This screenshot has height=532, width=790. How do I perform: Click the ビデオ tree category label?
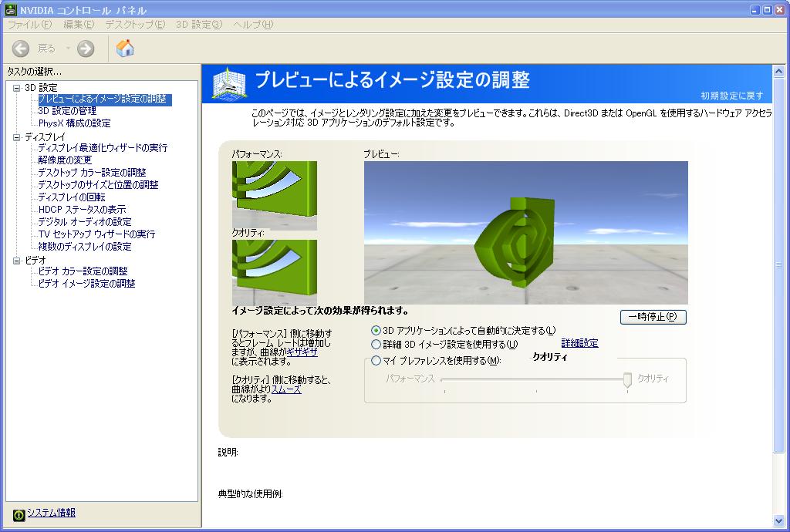pyautogui.click(x=35, y=261)
